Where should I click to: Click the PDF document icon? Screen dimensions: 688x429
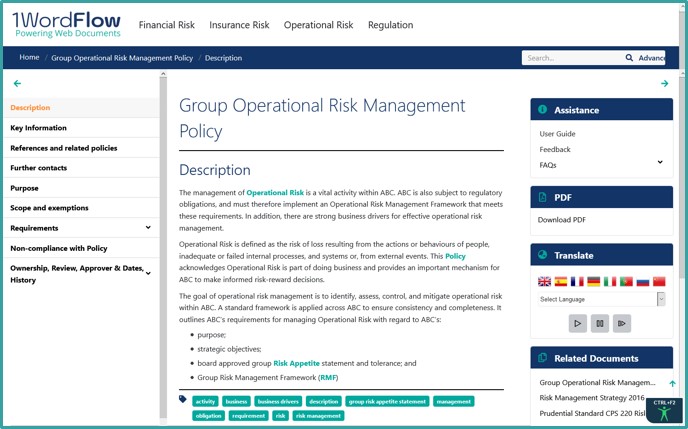[x=542, y=197]
